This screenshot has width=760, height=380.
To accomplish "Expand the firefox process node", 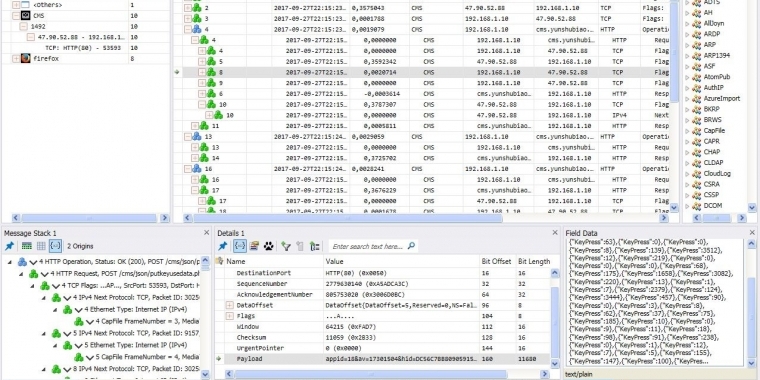I will click(16, 59).
